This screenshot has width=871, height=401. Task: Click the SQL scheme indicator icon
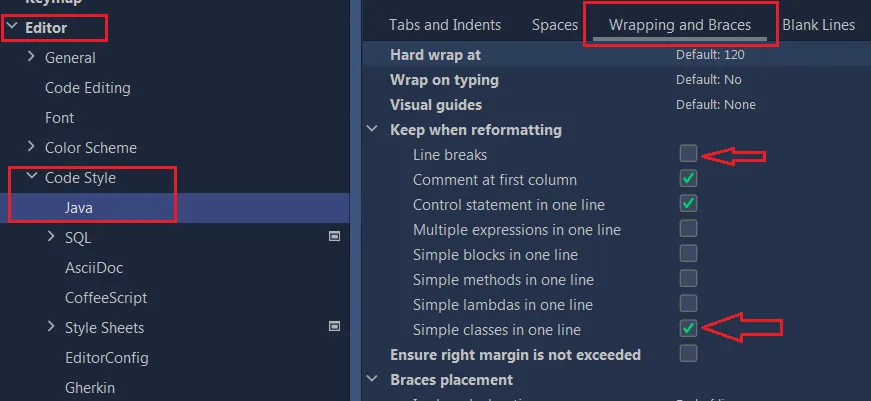(335, 237)
